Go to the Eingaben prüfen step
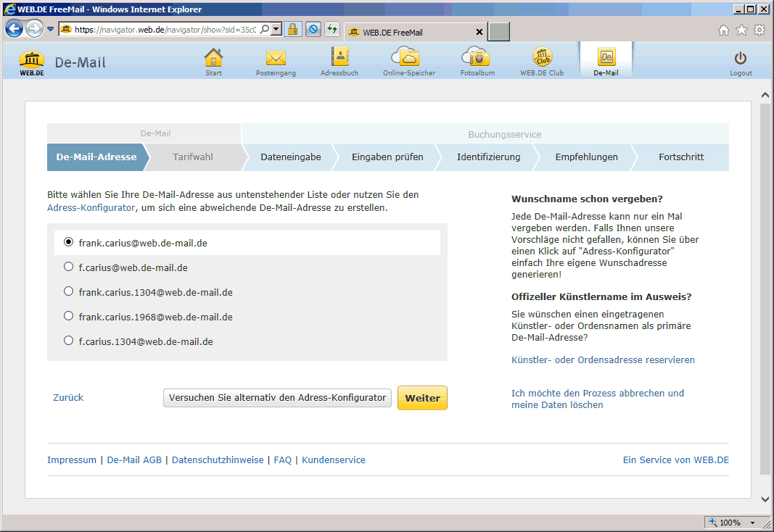Image resolution: width=774 pixels, height=532 pixels. pos(387,157)
